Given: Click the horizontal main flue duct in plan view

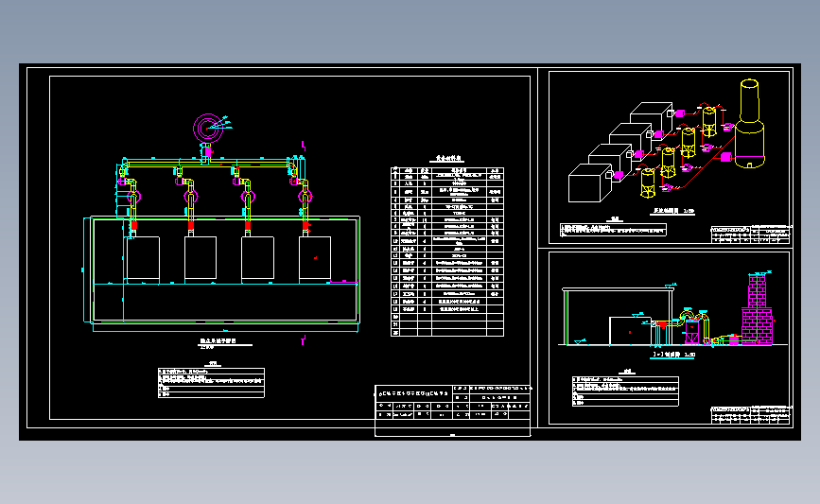Looking at the screenshot, I should [208, 164].
